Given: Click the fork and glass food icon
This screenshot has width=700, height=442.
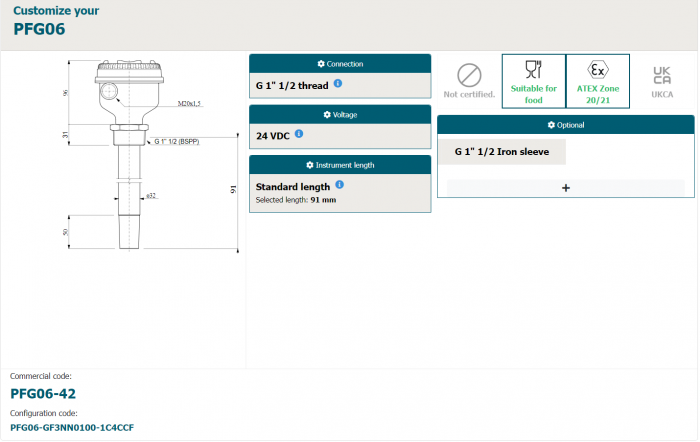Looking at the screenshot, I should (x=533, y=69).
